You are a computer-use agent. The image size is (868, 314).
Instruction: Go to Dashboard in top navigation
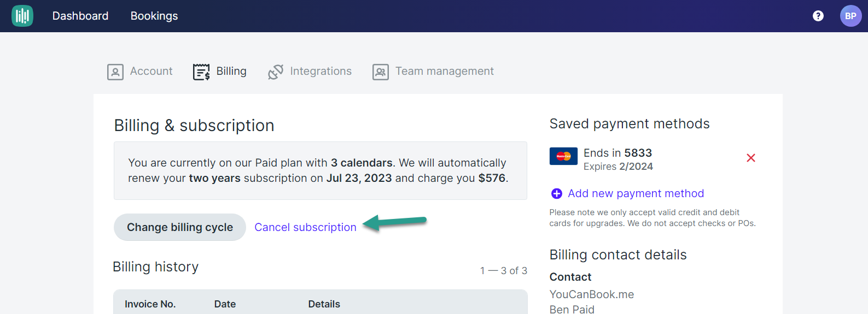click(x=80, y=16)
